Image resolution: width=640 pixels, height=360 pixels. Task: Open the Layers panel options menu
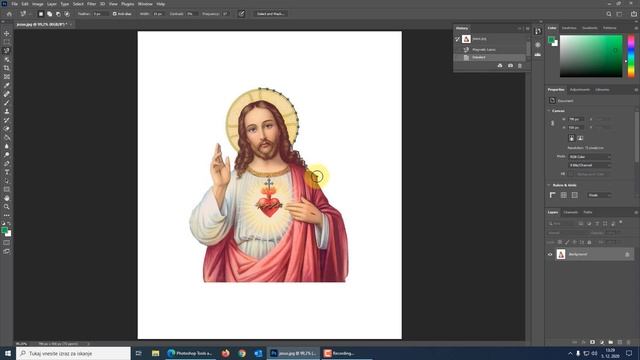[636, 212]
